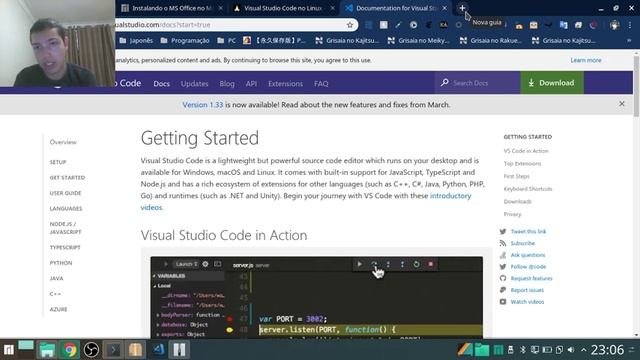Open the Japonês bookmarks folder
The image size is (640, 360).
click(136, 40)
